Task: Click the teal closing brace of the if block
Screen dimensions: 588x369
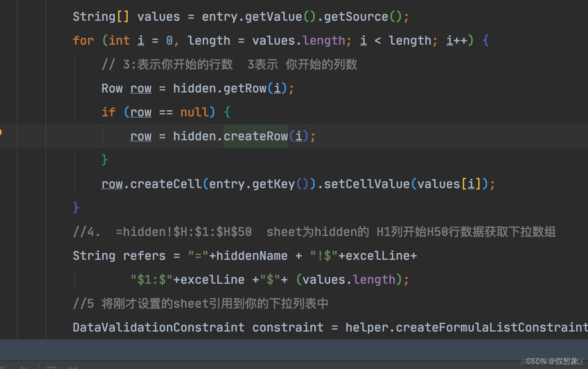Action: click(x=105, y=160)
